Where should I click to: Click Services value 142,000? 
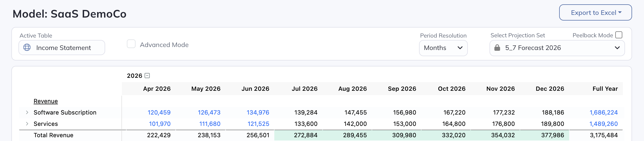click(x=355, y=124)
